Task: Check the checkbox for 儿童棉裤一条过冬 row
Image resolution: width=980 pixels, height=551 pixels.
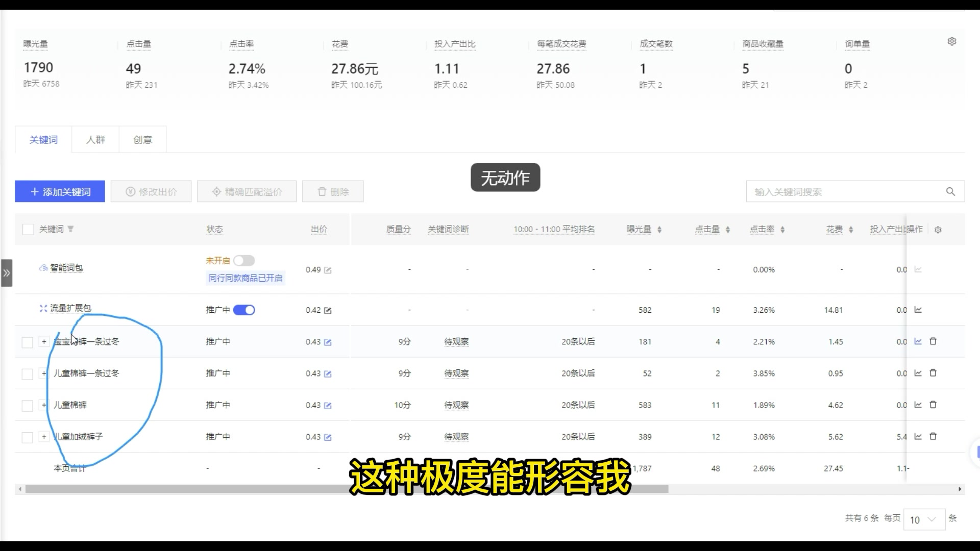Action: click(27, 373)
